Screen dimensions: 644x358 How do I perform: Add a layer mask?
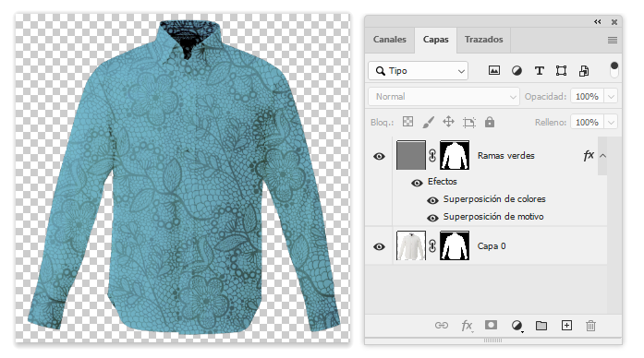click(x=491, y=325)
